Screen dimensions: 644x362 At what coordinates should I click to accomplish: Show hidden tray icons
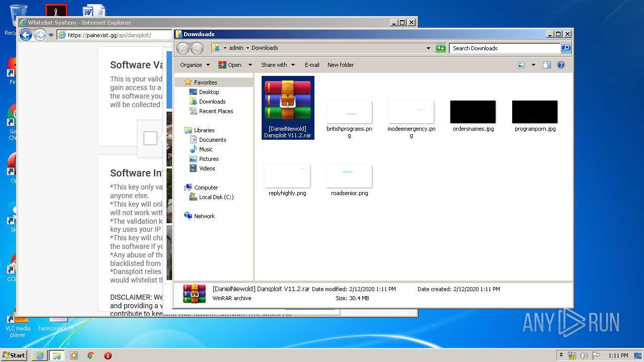[561, 355]
